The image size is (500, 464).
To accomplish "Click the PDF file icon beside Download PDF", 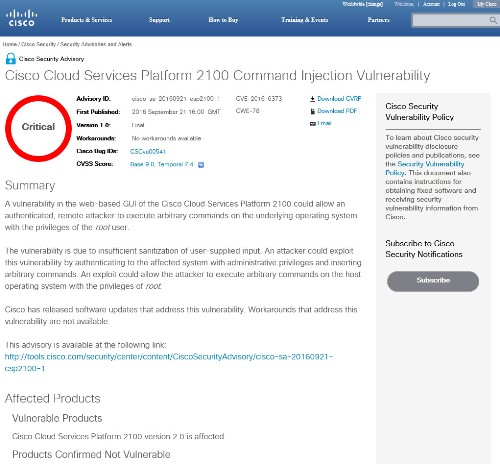I will (x=313, y=111).
